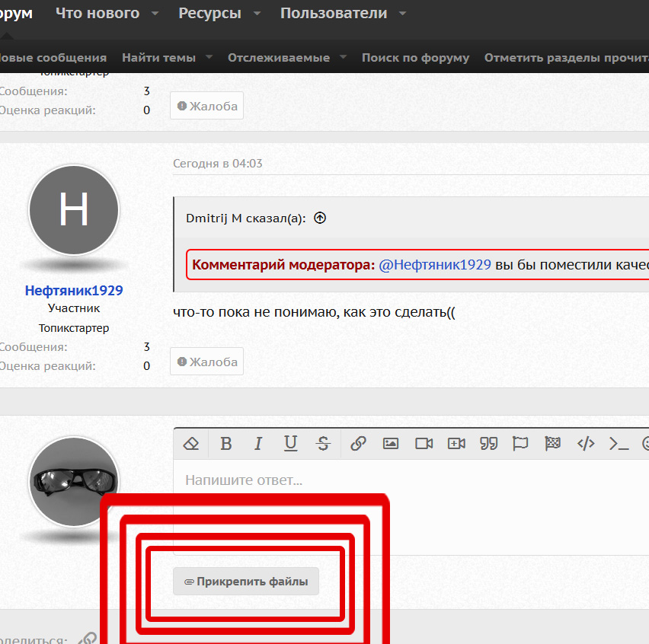
Task: Insert an image in the reply
Action: (x=390, y=444)
